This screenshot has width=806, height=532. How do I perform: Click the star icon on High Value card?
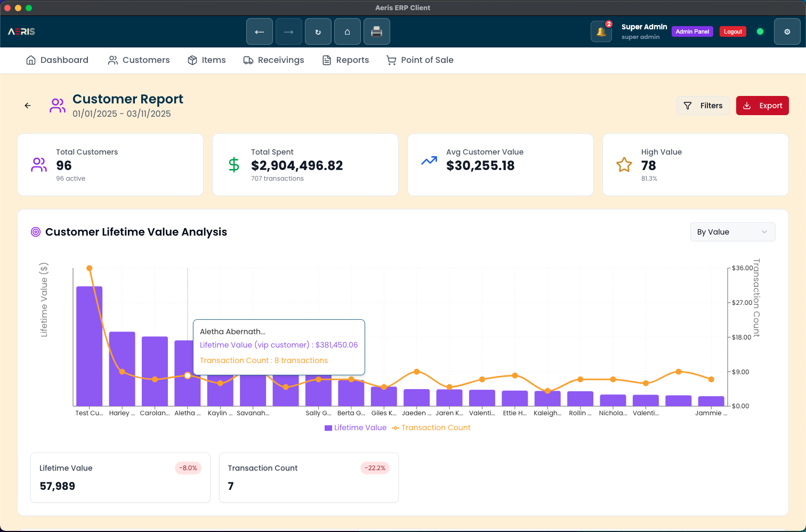624,165
